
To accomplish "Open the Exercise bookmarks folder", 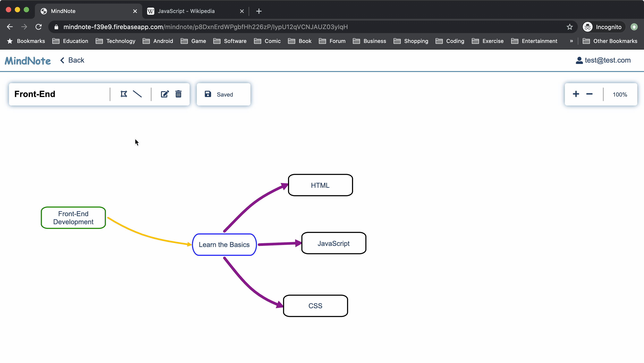I will pos(487,41).
